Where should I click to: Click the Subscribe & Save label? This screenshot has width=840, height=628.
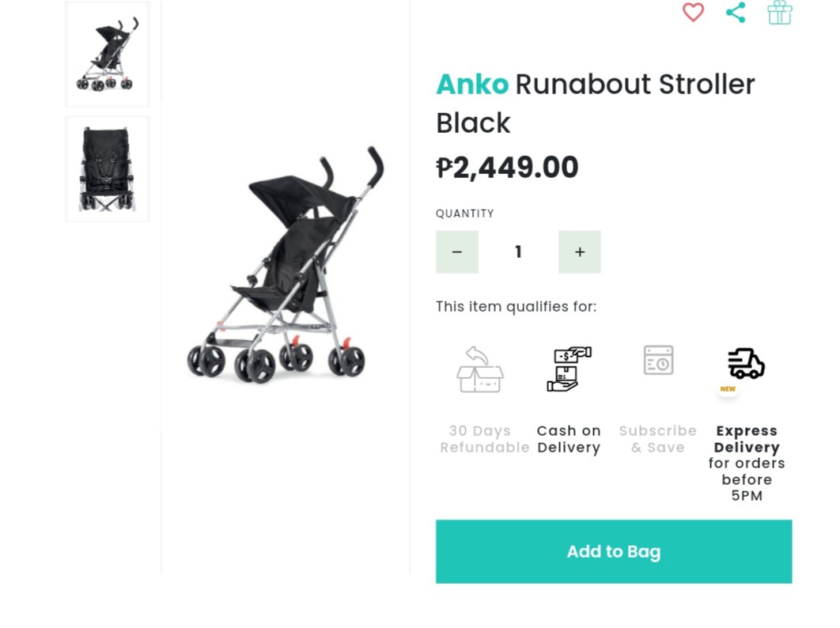(658, 439)
